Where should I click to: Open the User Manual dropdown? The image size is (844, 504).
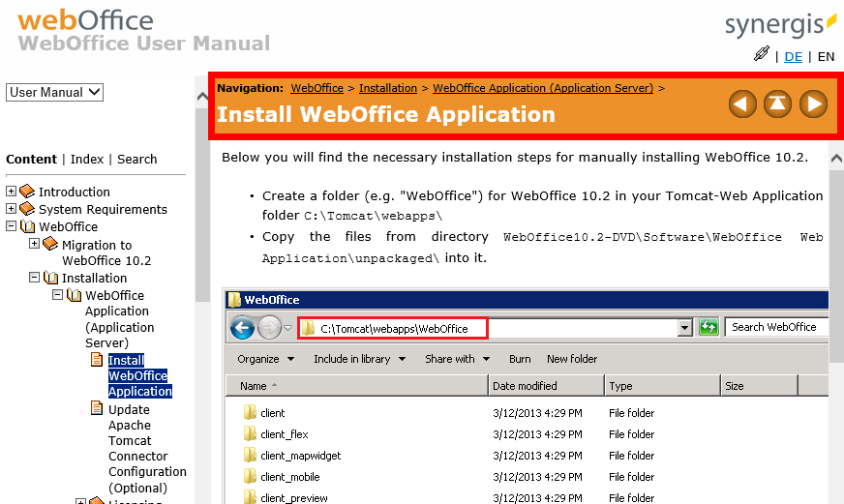[x=55, y=93]
